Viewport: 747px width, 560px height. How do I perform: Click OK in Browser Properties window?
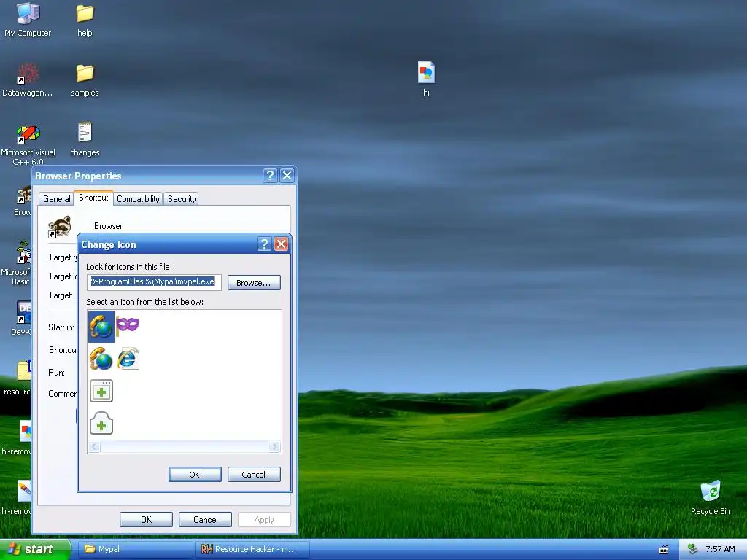tap(146, 520)
